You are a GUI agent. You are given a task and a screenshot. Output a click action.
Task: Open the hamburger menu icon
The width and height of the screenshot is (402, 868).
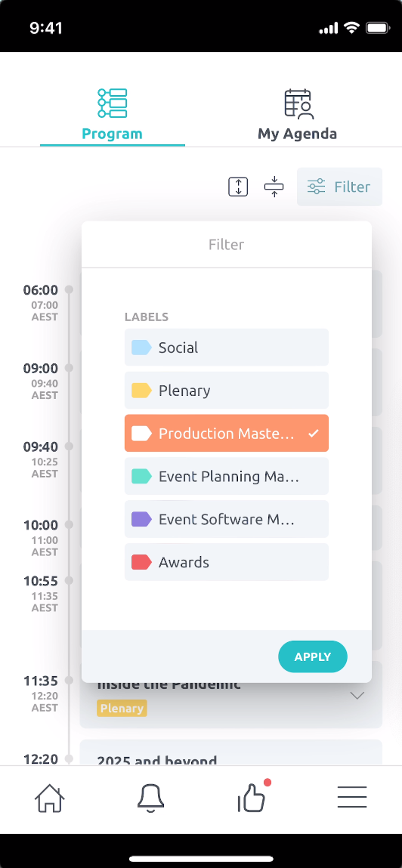(x=352, y=798)
